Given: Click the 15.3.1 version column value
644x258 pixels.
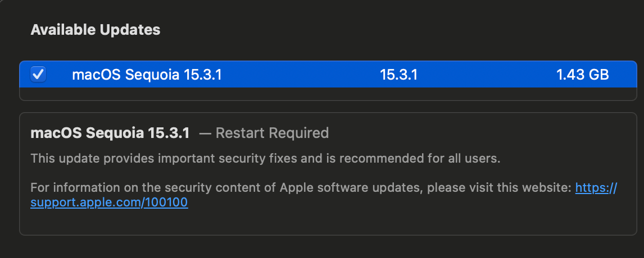Looking at the screenshot, I should coord(398,75).
